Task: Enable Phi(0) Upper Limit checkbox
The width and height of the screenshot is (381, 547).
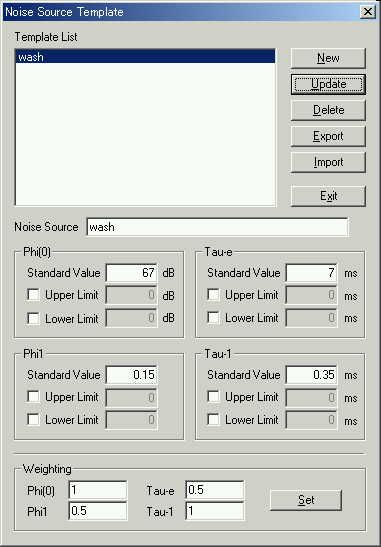Action: (x=33, y=295)
